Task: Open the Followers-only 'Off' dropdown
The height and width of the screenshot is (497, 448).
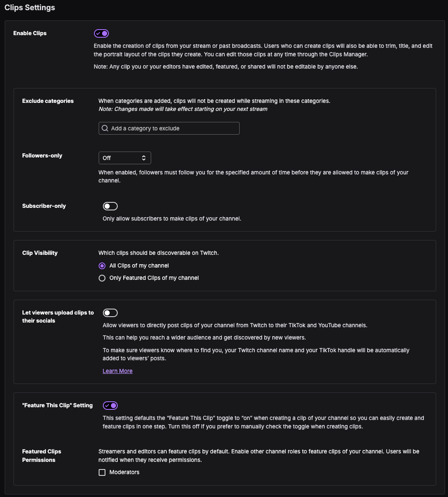Action: click(x=124, y=158)
